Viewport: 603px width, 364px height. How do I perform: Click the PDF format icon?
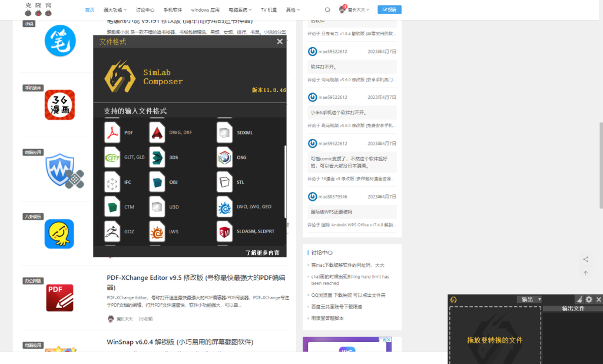[x=112, y=133]
